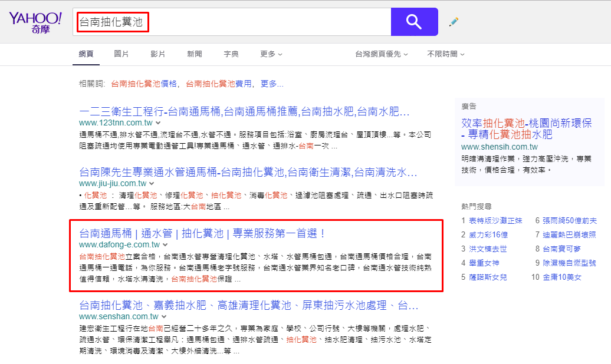
Task: Open trending search 金庸10美女
Action: pos(562,277)
